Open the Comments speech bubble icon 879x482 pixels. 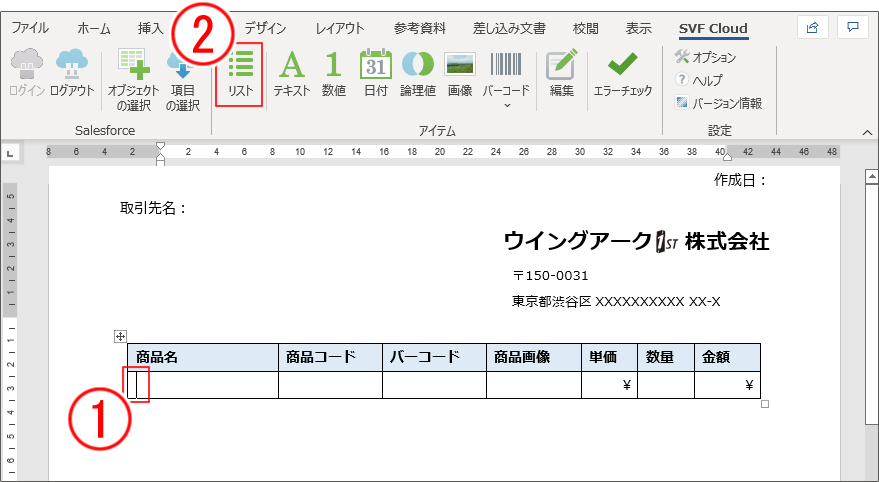point(853,27)
